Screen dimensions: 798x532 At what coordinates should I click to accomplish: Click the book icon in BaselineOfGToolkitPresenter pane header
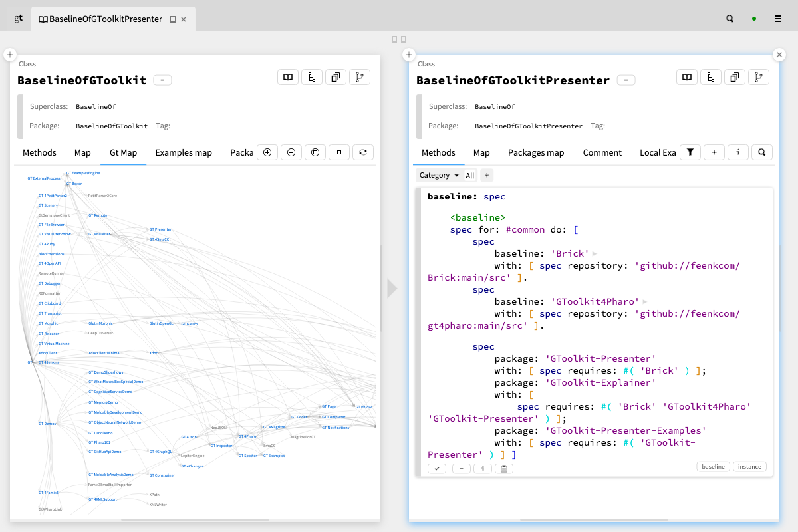(686, 77)
